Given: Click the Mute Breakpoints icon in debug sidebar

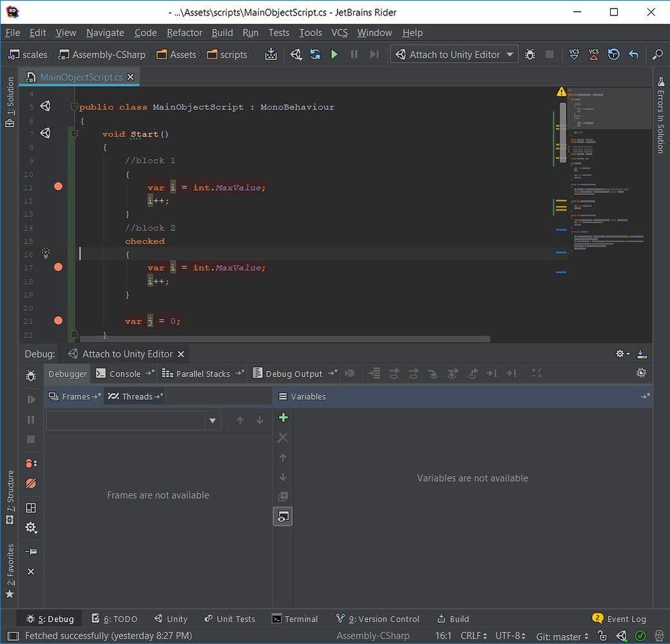Looking at the screenshot, I should (x=31, y=483).
